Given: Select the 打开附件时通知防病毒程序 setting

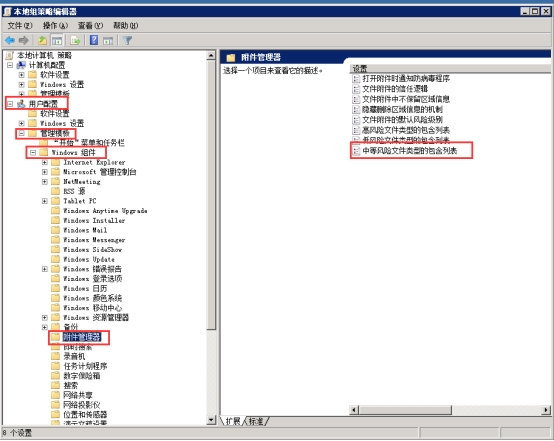Looking at the screenshot, I should click(x=406, y=78).
